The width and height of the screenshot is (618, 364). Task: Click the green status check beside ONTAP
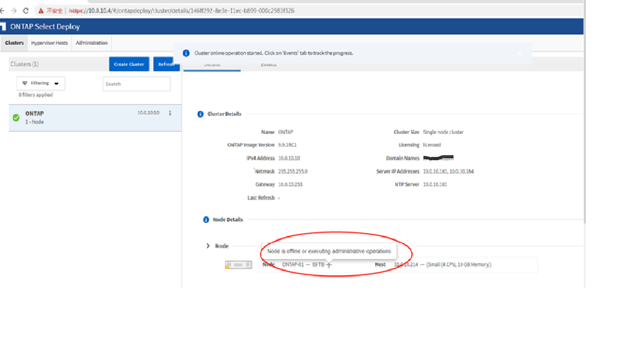pos(16,117)
